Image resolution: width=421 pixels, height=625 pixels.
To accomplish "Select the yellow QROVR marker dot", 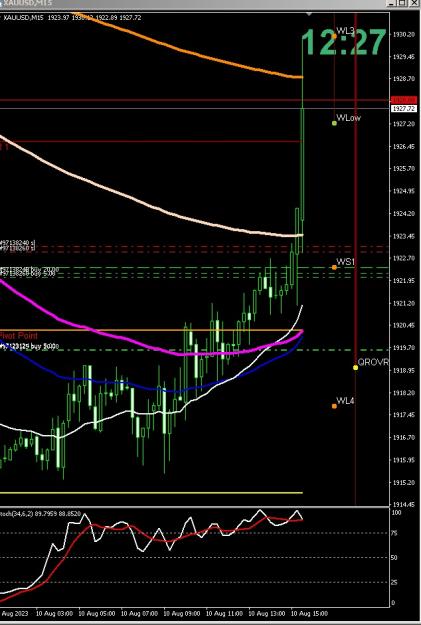I will (x=355, y=367).
